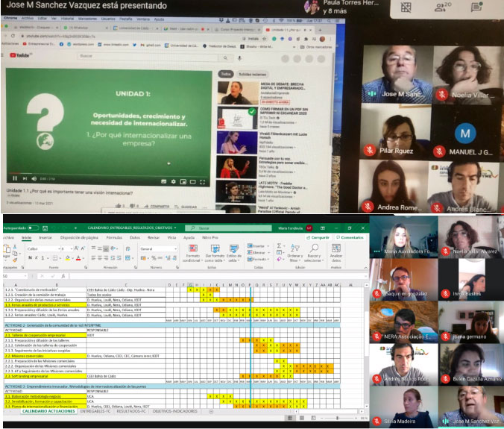
Task: Open the gmail.com bookmark
Action: [x=151, y=45]
